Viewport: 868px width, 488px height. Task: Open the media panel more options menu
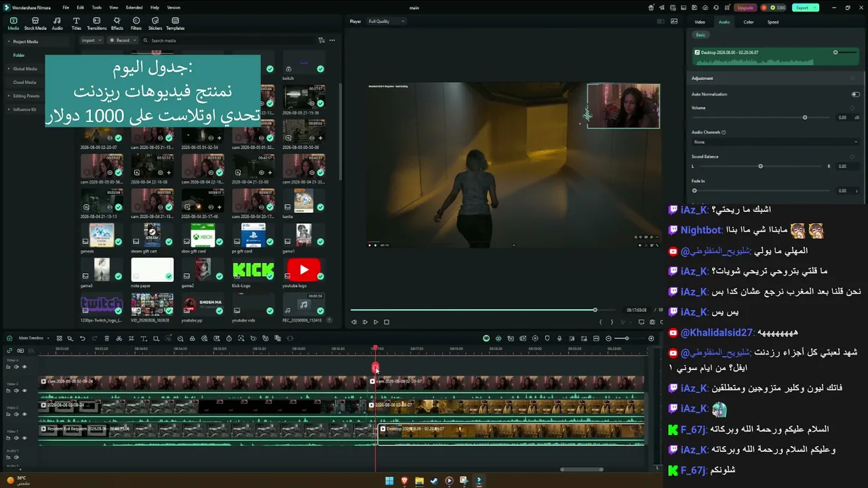coord(332,40)
